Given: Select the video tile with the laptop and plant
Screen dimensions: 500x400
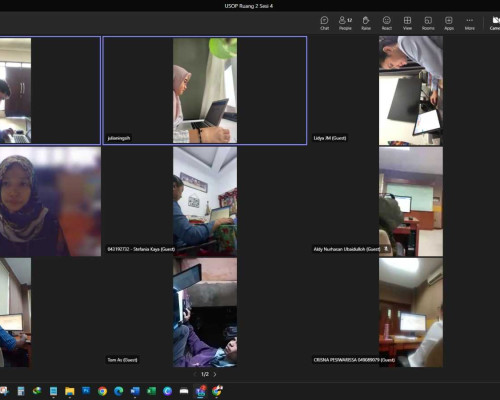Looking at the screenshot, I should tap(205, 90).
